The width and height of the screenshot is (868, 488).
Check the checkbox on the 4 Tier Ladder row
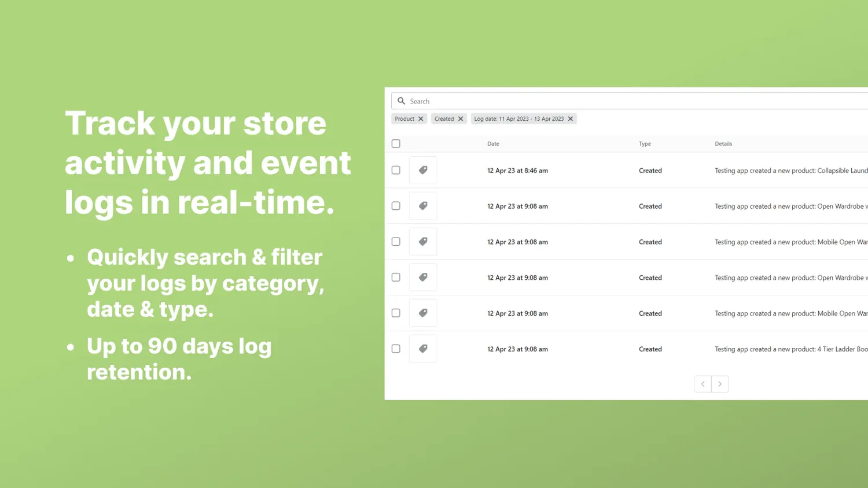coord(396,348)
